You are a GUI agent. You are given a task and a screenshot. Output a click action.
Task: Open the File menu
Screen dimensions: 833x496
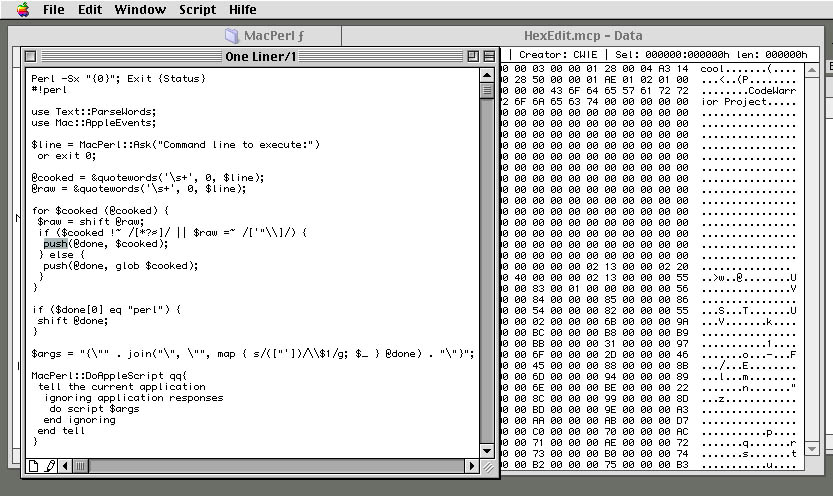[54, 10]
